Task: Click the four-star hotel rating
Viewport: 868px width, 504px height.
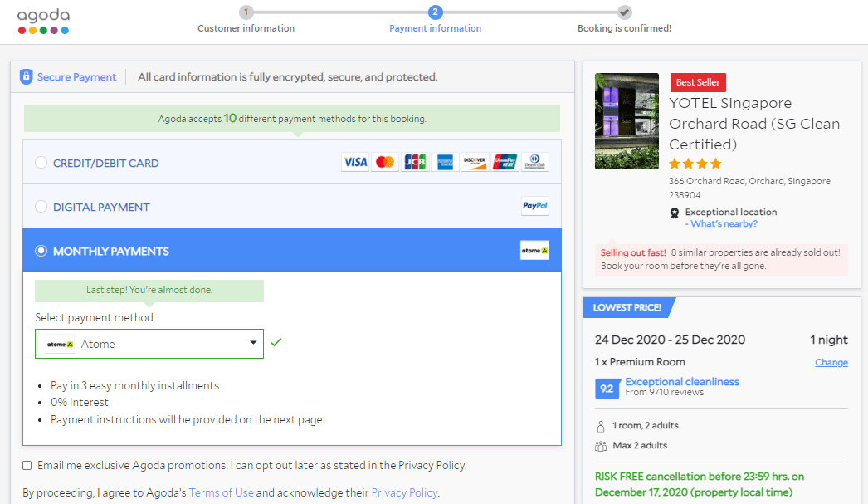Action: click(695, 164)
